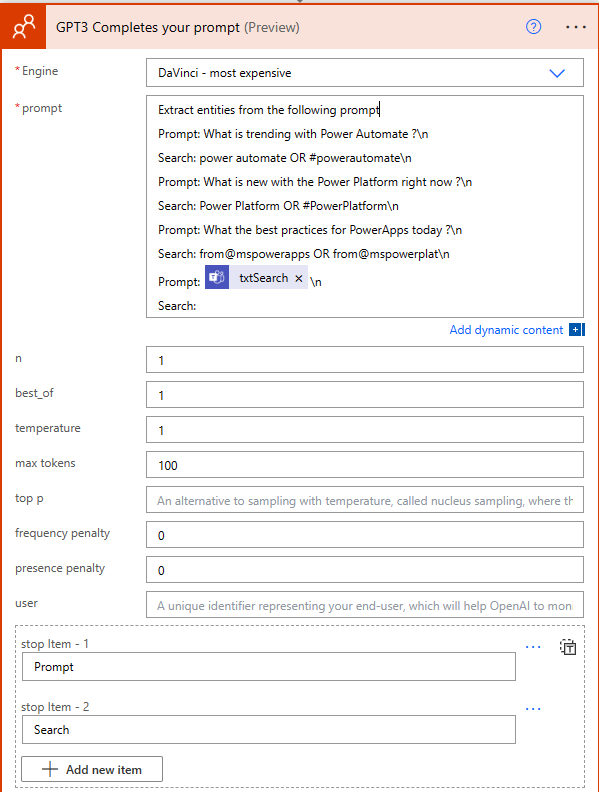
Task: Click the GPT3 connector icon in header
Action: (23, 27)
